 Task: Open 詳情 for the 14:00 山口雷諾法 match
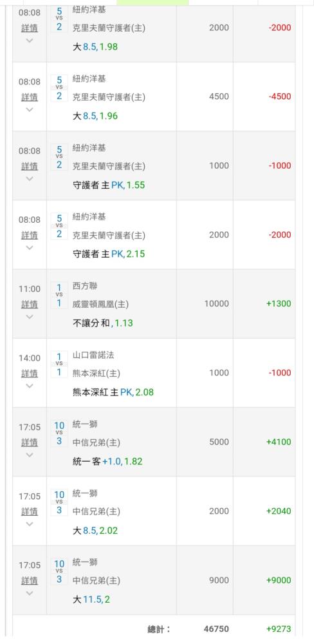pos(30,374)
